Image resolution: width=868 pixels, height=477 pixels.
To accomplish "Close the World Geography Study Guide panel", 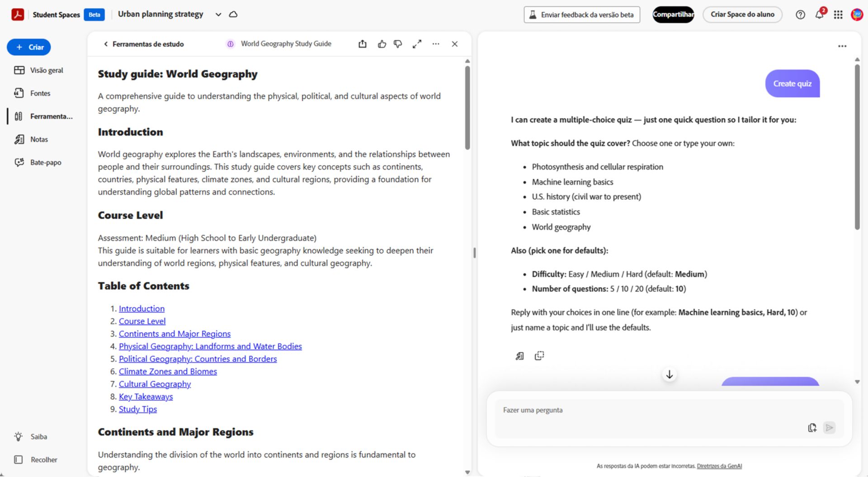I will (455, 44).
